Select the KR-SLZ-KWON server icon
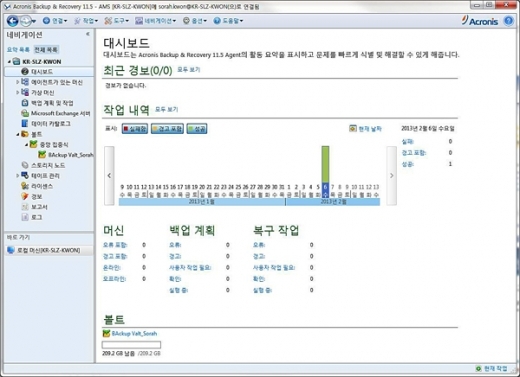 pos(16,61)
